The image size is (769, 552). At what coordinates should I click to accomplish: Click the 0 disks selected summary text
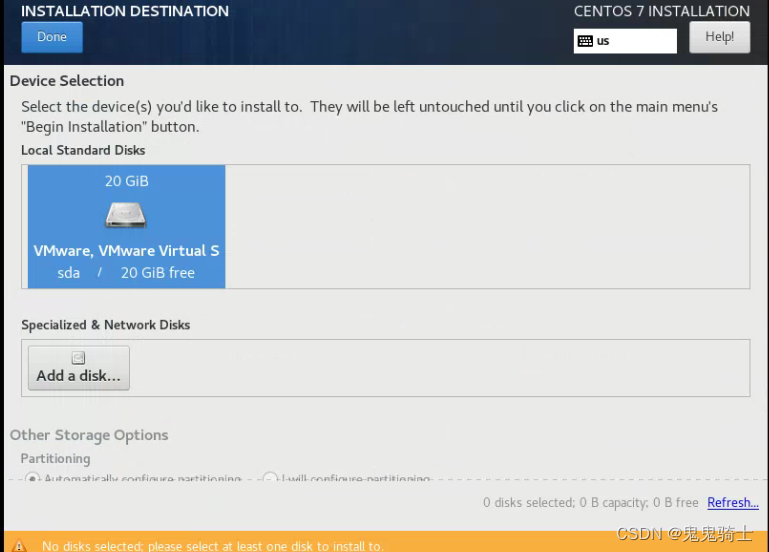tap(590, 502)
